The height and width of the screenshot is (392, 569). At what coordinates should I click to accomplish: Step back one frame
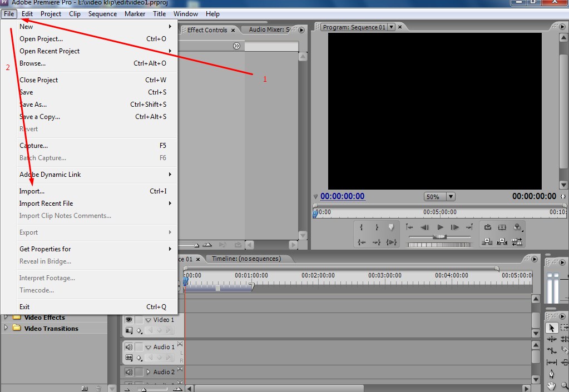[424, 227]
